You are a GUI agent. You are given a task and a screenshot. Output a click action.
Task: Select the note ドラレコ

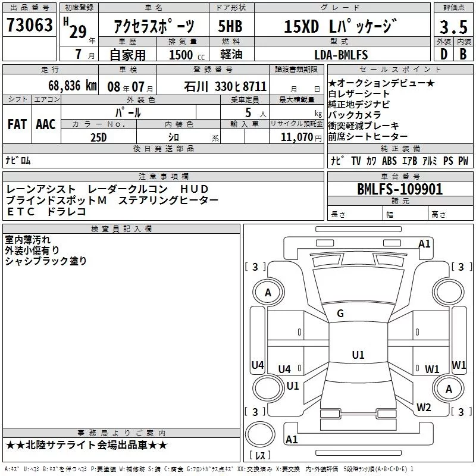click(x=67, y=212)
